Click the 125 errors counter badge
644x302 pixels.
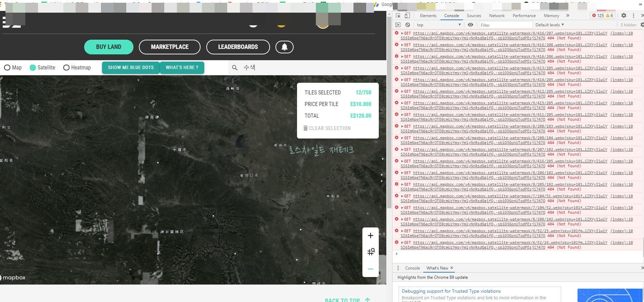598,16
